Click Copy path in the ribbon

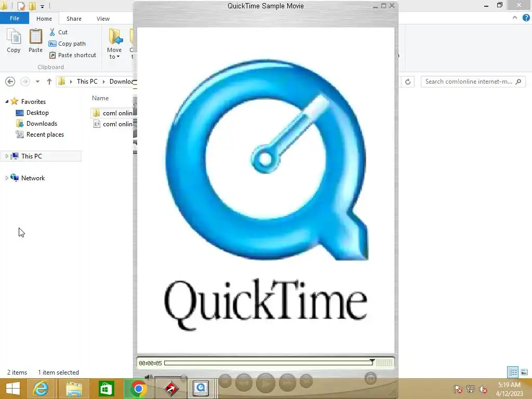click(67, 44)
